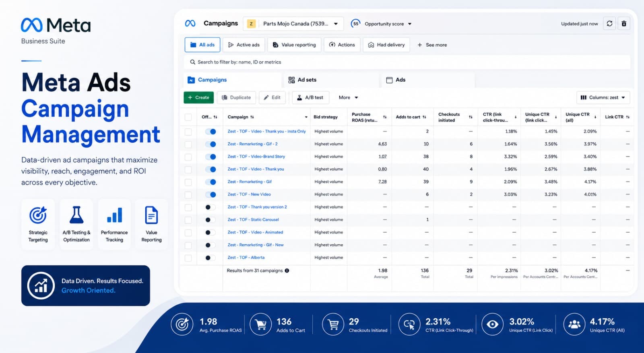Click the people icon beside 4.17% Unique CTR
This screenshot has height=353, width=644.
click(574, 324)
